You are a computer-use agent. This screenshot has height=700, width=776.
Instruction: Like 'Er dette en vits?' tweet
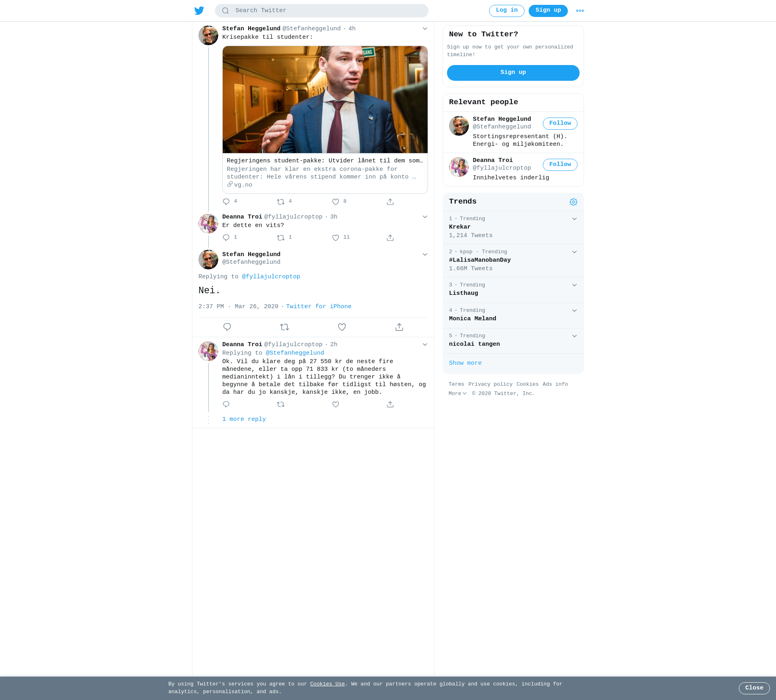[x=335, y=238]
